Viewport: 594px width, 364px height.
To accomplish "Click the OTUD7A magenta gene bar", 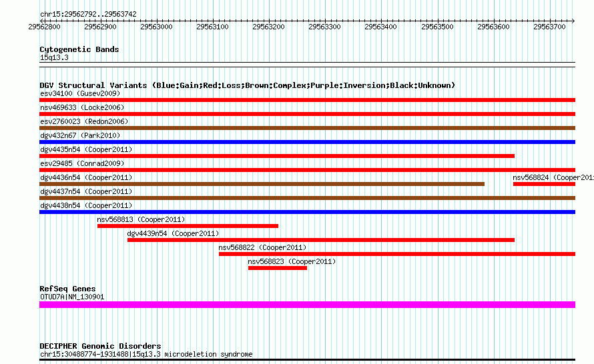I will 307,305.
